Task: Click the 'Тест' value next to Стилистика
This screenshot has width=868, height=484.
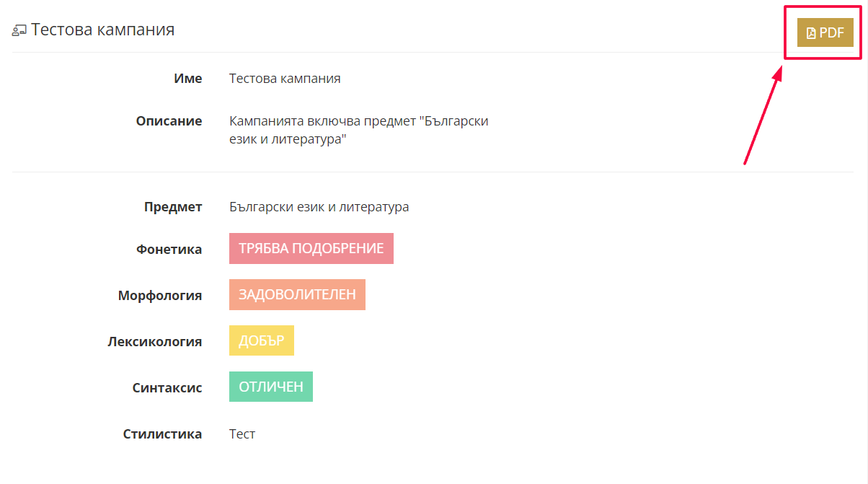Action: coord(242,434)
